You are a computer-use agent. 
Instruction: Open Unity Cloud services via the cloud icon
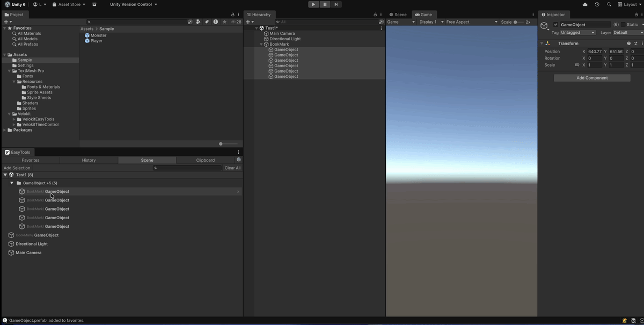click(x=584, y=4)
